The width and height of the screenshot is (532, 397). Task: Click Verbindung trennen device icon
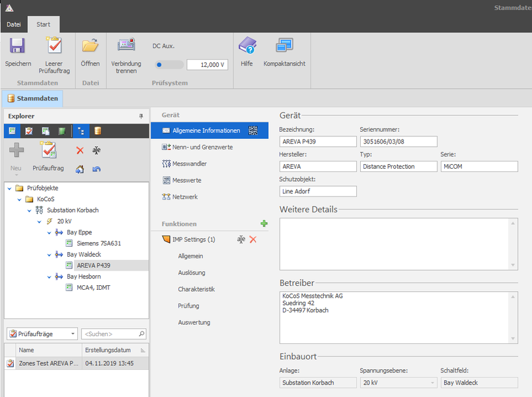[126, 44]
